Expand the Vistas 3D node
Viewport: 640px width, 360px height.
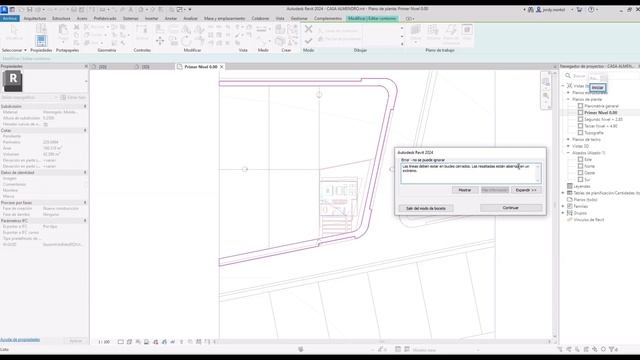click(x=568, y=146)
